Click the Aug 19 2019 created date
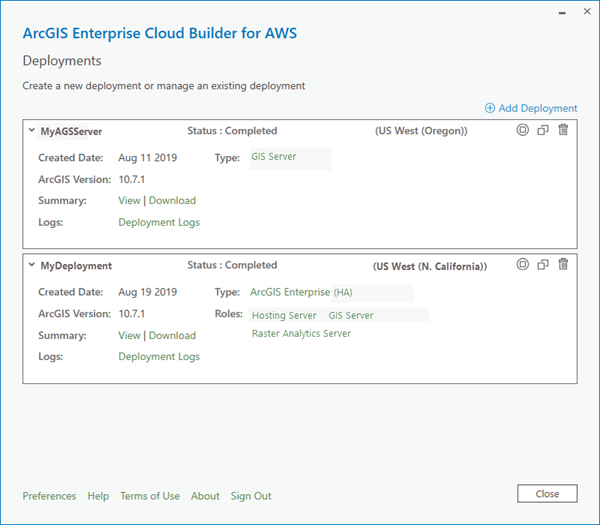The height and width of the screenshot is (525, 600). pyautogui.click(x=148, y=292)
